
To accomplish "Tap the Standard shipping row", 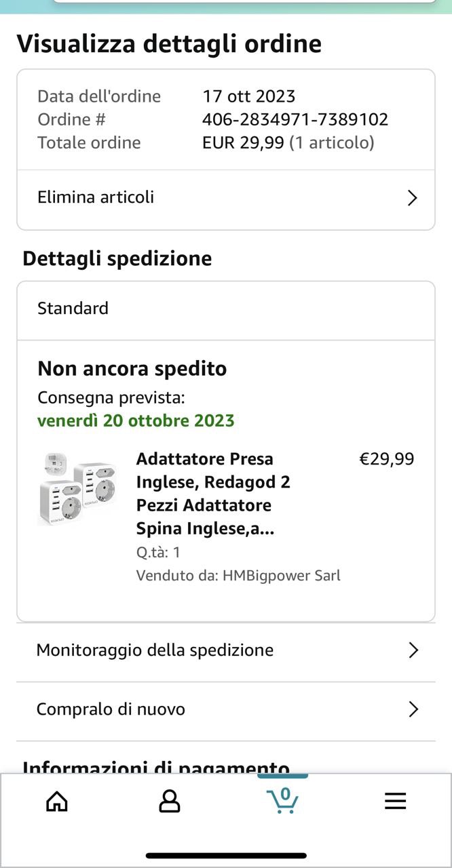I will [x=226, y=309].
